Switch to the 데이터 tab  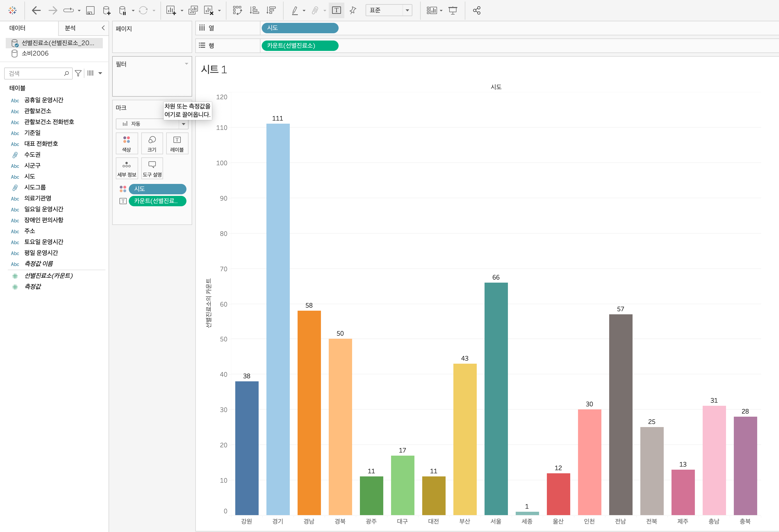click(x=17, y=28)
